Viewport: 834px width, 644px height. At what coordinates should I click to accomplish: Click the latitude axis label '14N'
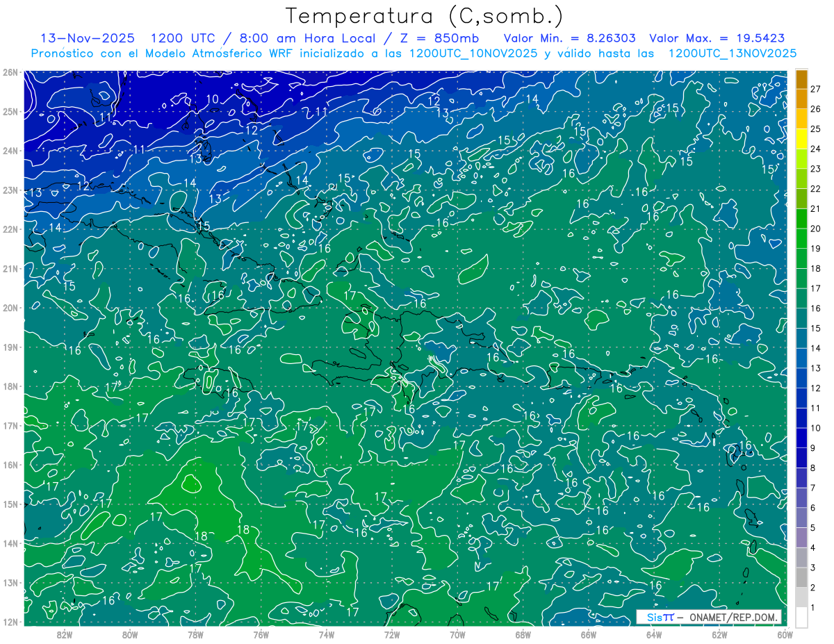pyautogui.click(x=10, y=543)
